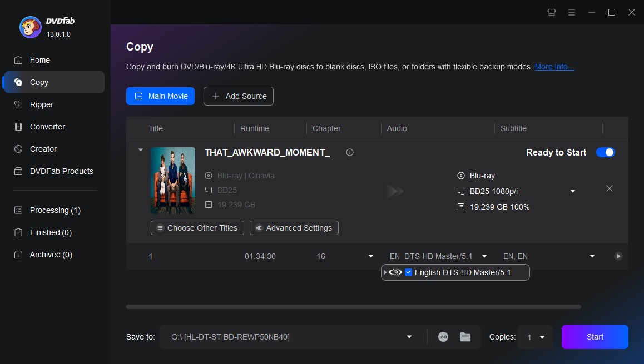Open the Save to drive dropdown

pos(409,336)
